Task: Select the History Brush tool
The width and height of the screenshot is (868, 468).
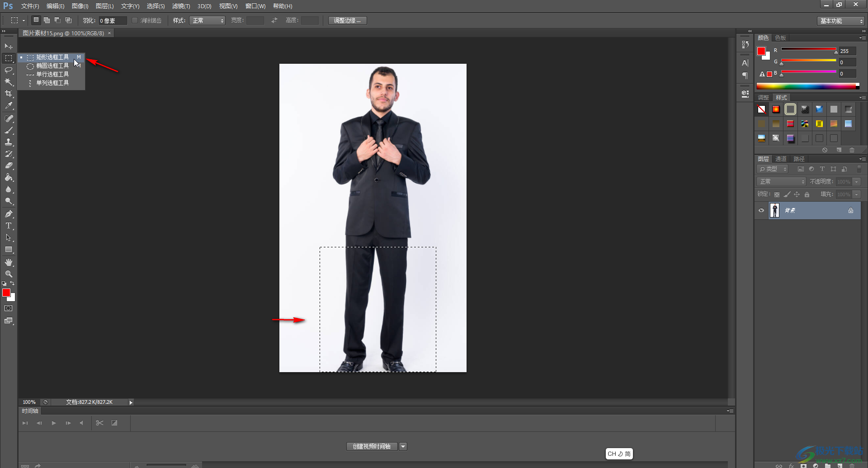Action: [x=9, y=154]
